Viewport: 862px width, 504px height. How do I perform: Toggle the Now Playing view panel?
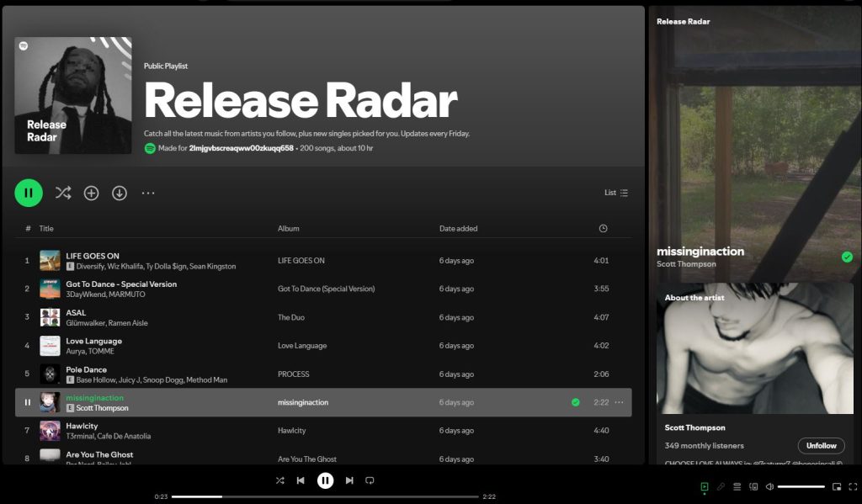pos(705,486)
